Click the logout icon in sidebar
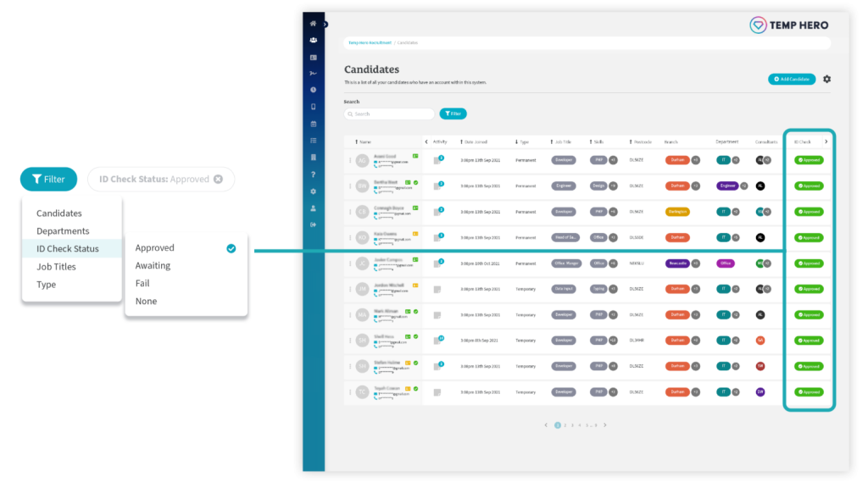Viewport: 868px width, 499px height. [314, 225]
